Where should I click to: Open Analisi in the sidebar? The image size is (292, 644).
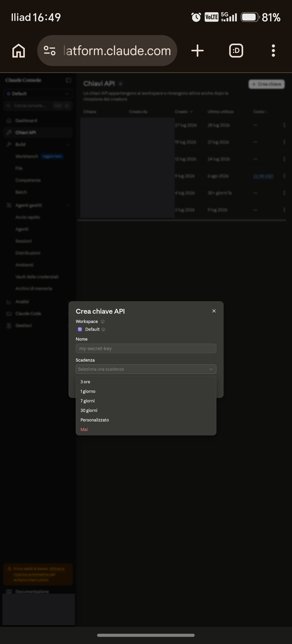[x=22, y=301]
